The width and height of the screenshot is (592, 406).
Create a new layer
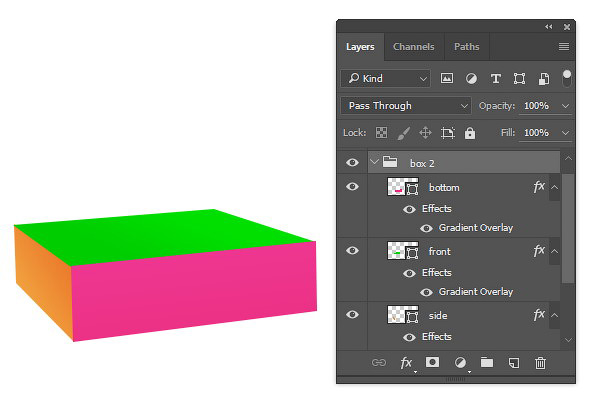[514, 363]
